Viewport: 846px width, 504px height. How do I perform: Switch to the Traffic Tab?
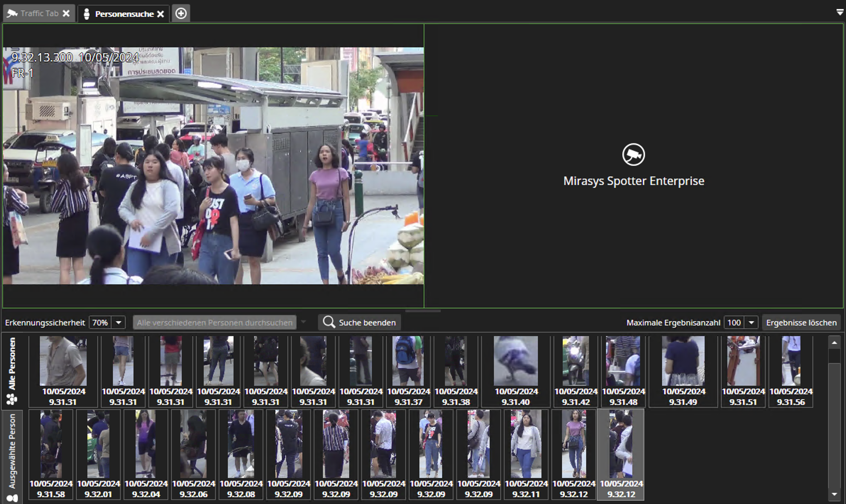tap(39, 13)
